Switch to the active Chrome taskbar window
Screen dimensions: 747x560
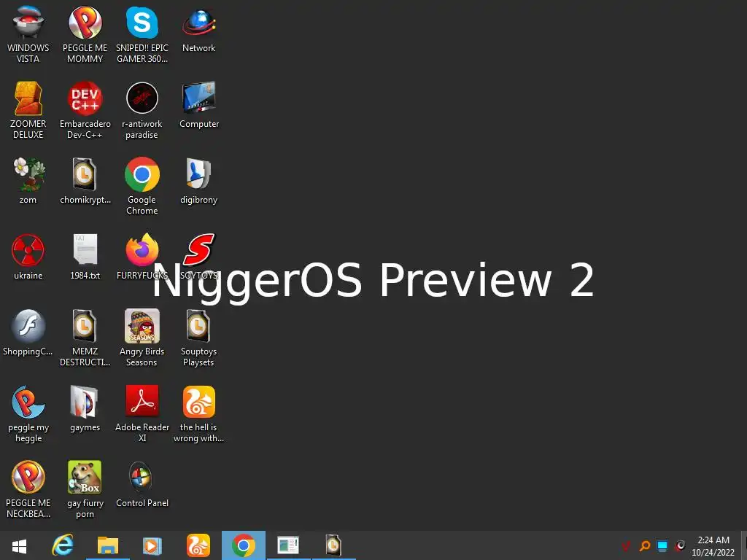tap(244, 545)
